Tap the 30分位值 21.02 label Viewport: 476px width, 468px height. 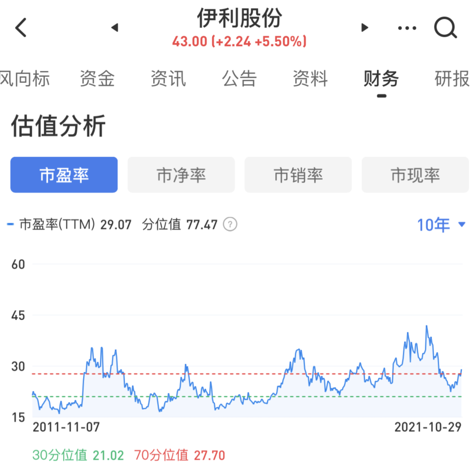tap(78, 455)
